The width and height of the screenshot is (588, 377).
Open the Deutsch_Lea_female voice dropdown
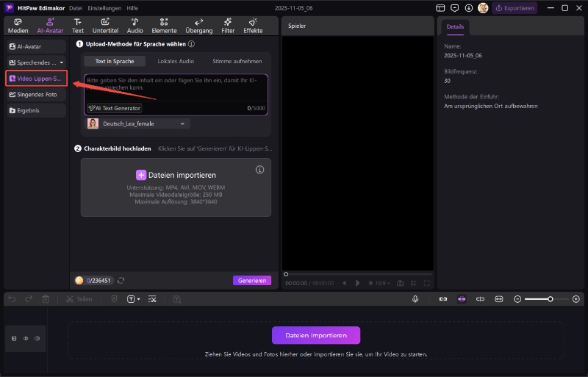point(138,123)
